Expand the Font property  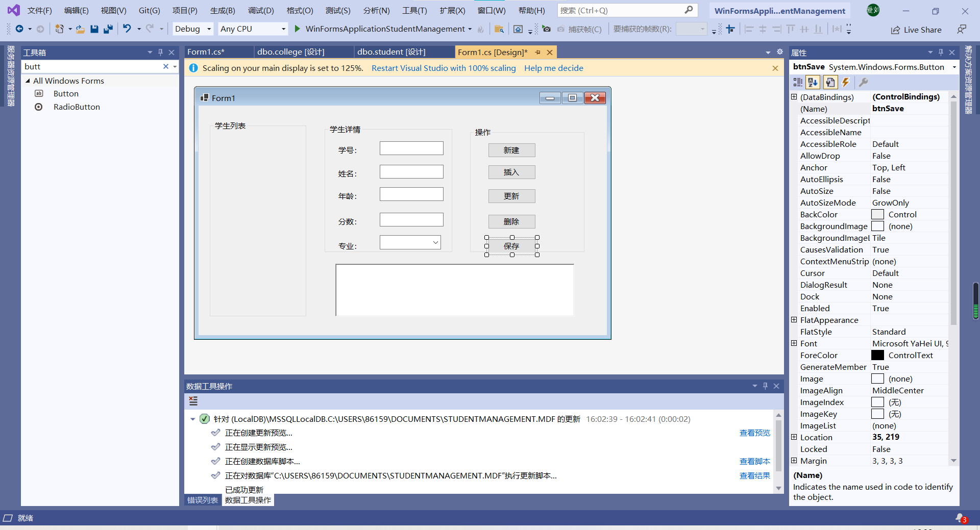point(794,343)
